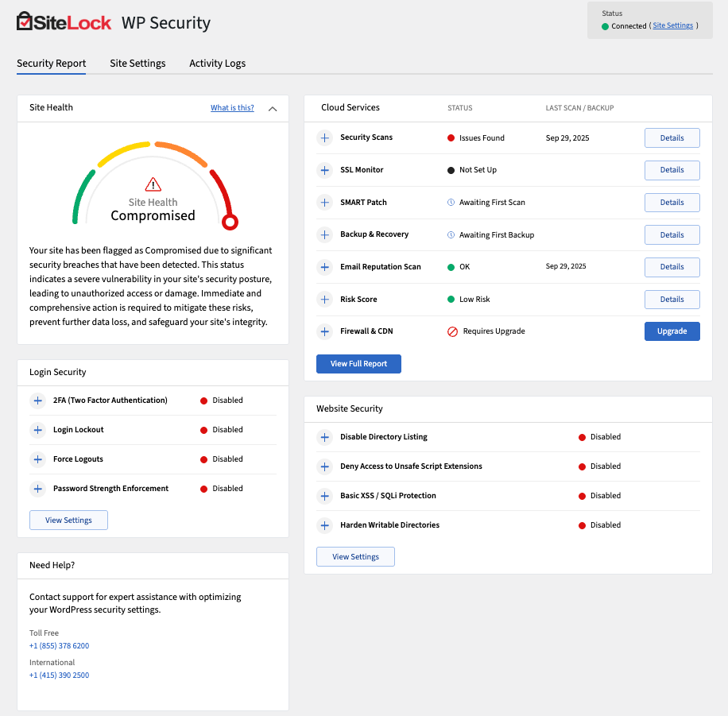
Task: Click red Disabled dot for Login Lockout
Action: tap(203, 431)
